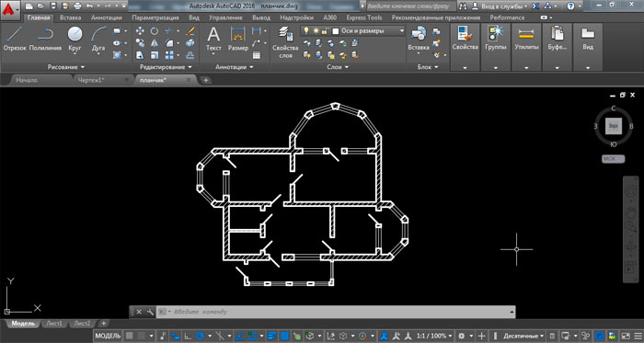The height and width of the screenshot is (343, 644).
Task: Switch to the Express Tools ribbon tab
Action: 364,17
